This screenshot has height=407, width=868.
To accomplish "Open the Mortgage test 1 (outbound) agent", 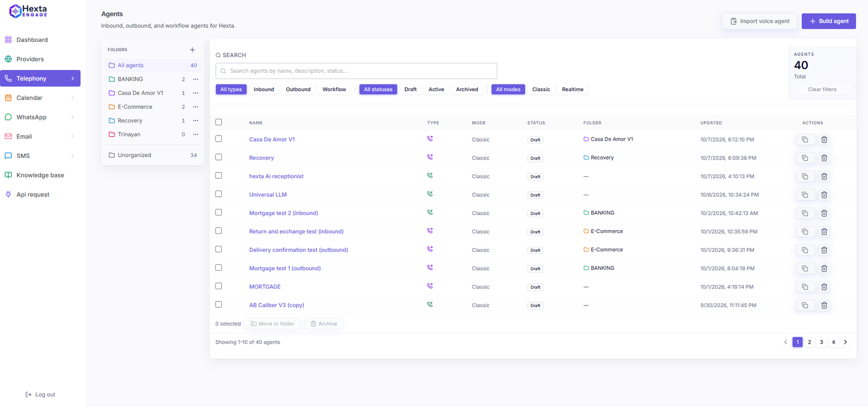I will [285, 269].
